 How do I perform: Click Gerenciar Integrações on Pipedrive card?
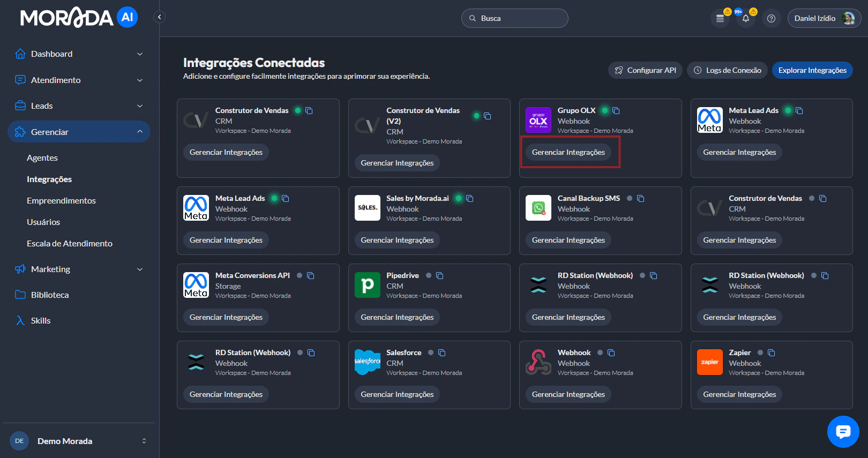click(397, 317)
